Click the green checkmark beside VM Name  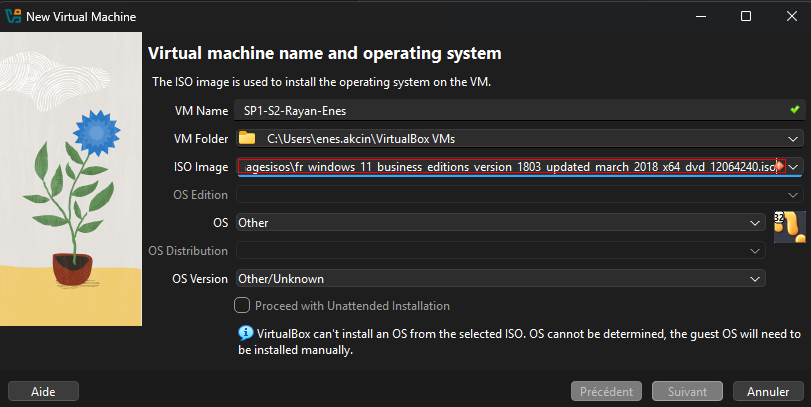[794, 110]
